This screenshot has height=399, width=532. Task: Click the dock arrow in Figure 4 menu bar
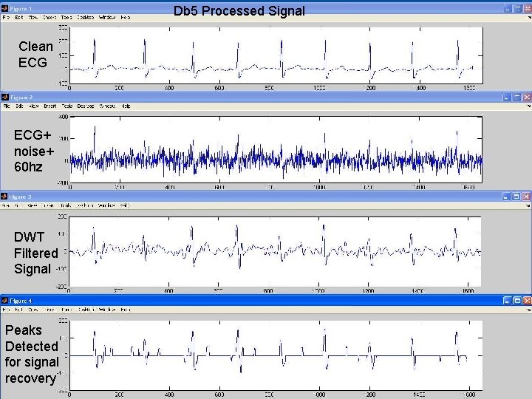point(528,310)
